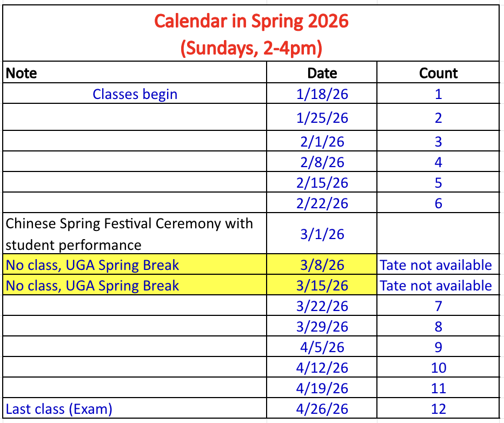Select the count cell showing 8

point(438,327)
